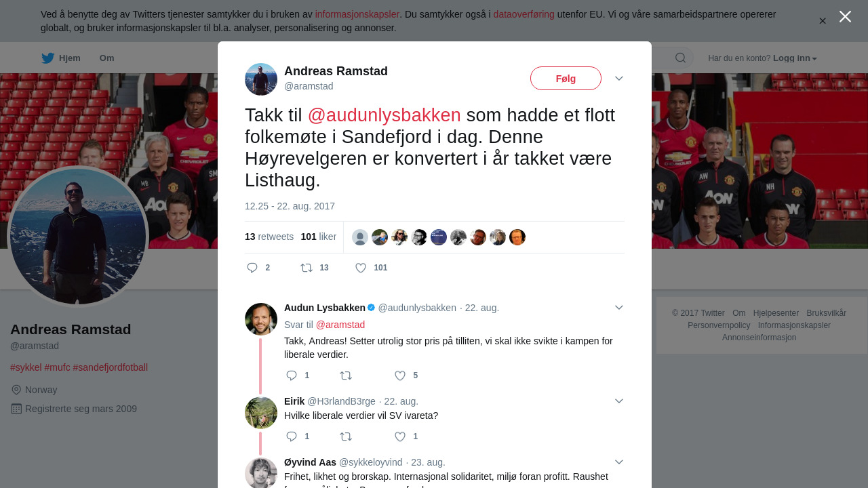Open the Om menu item in the top bar
This screenshot has width=868, height=488.
[107, 58]
